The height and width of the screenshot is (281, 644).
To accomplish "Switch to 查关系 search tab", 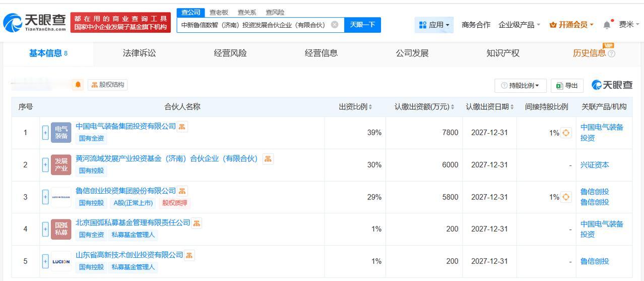I will 247,12.
